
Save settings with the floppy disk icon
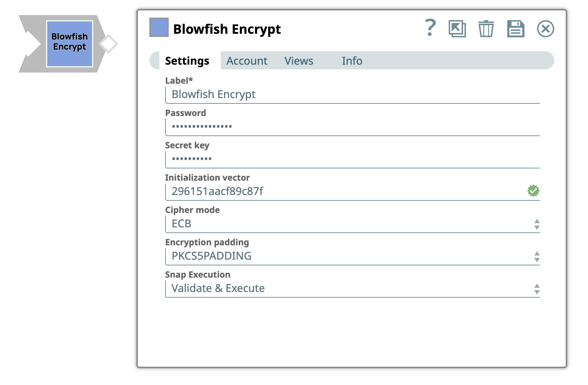coord(515,29)
